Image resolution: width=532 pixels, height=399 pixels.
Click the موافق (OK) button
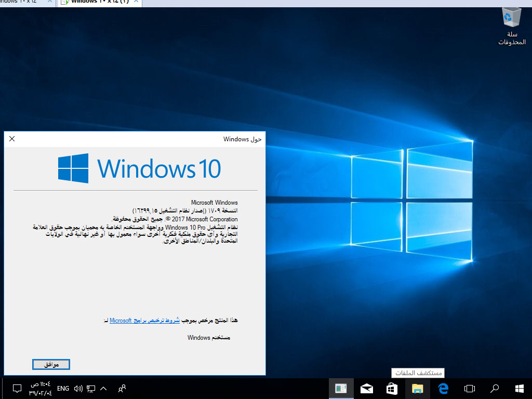click(x=51, y=364)
